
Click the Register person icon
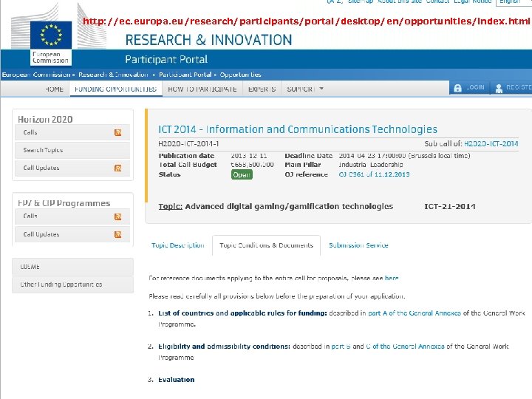coord(499,89)
